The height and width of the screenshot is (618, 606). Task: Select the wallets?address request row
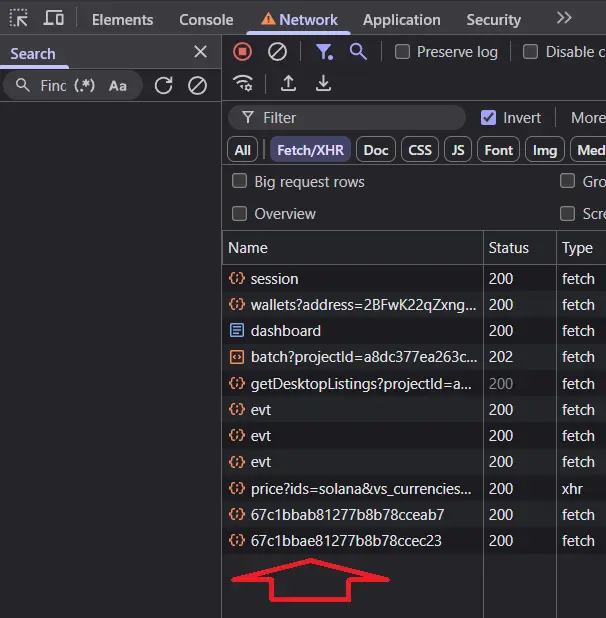point(414,305)
